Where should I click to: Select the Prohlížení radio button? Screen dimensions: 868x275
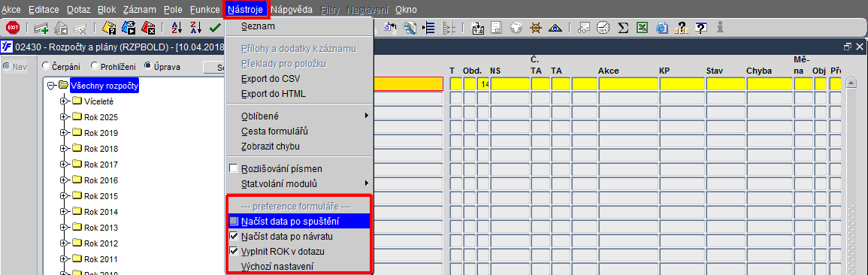tap(95, 66)
